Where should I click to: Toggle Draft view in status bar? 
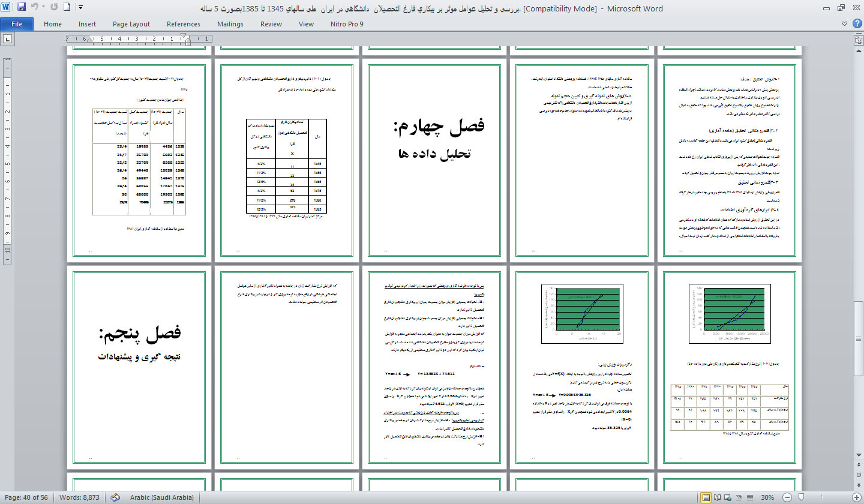pos(750,497)
